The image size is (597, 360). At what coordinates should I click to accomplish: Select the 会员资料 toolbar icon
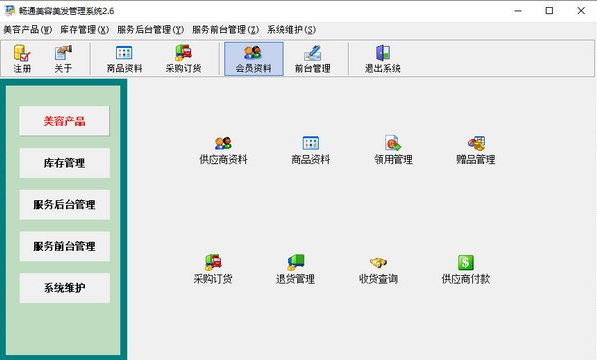click(254, 59)
